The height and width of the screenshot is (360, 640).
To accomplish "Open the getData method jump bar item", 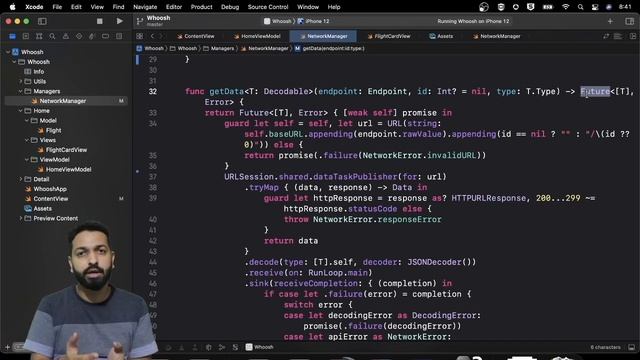I will (329, 49).
